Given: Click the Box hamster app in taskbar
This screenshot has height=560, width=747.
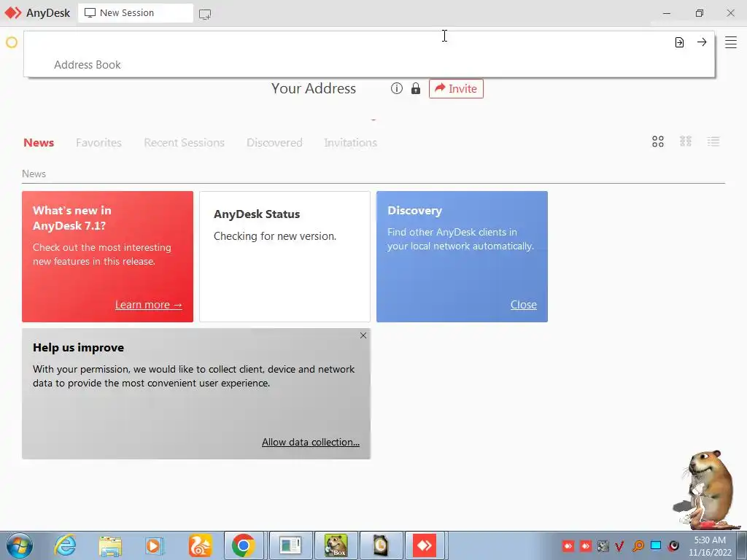Looking at the screenshot, I should pos(336,545).
